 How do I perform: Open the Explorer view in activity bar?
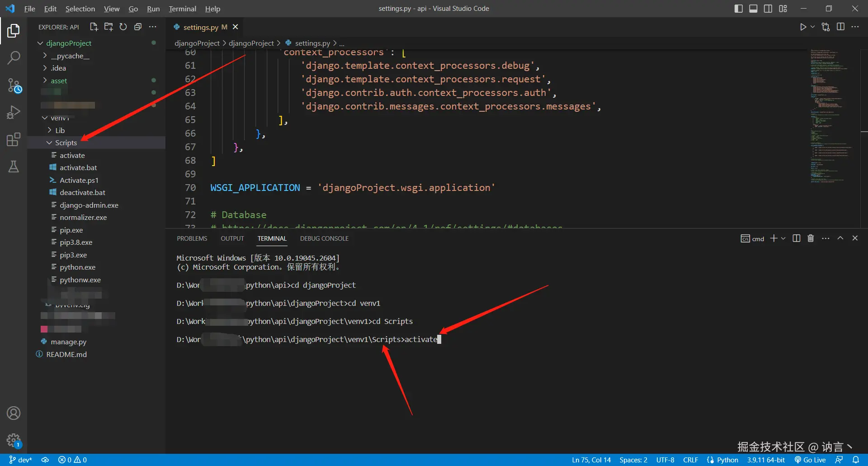14,31
